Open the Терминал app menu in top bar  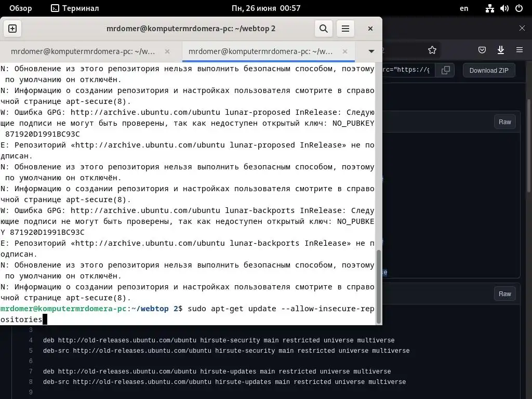tap(75, 8)
